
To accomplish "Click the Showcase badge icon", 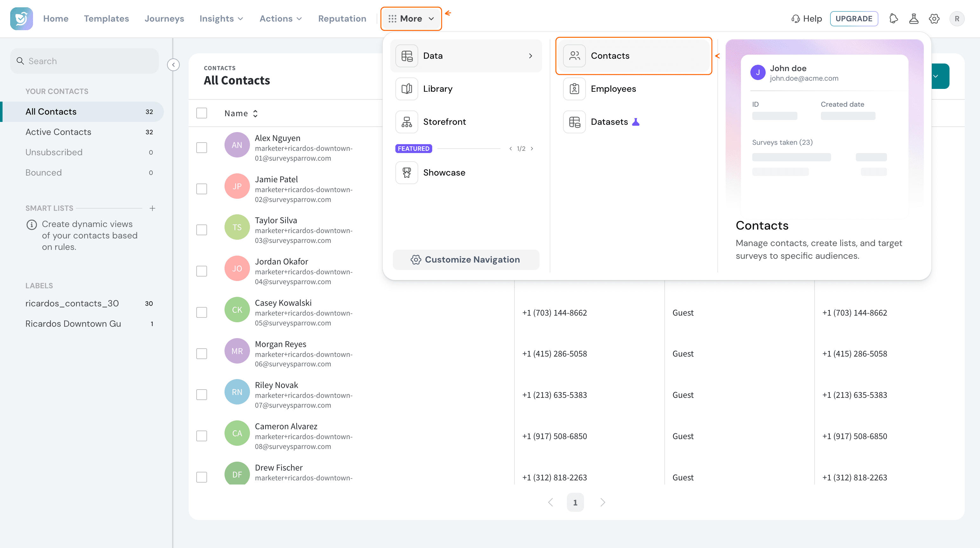I will tap(407, 173).
